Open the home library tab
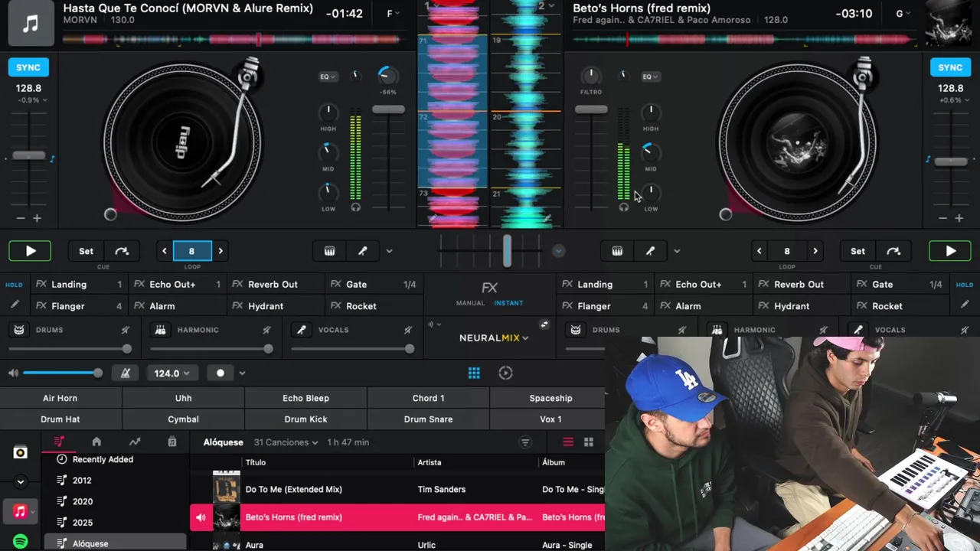 96,442
